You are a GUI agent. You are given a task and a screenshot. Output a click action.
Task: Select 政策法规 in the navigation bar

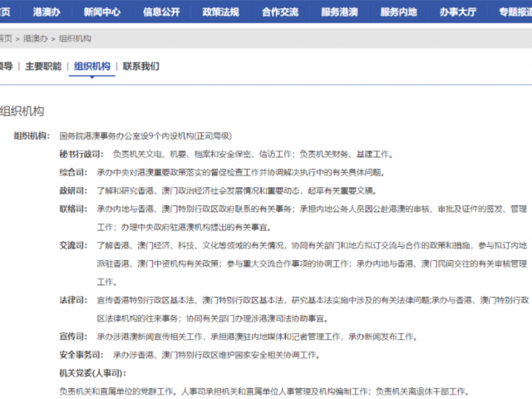point(221,12)
